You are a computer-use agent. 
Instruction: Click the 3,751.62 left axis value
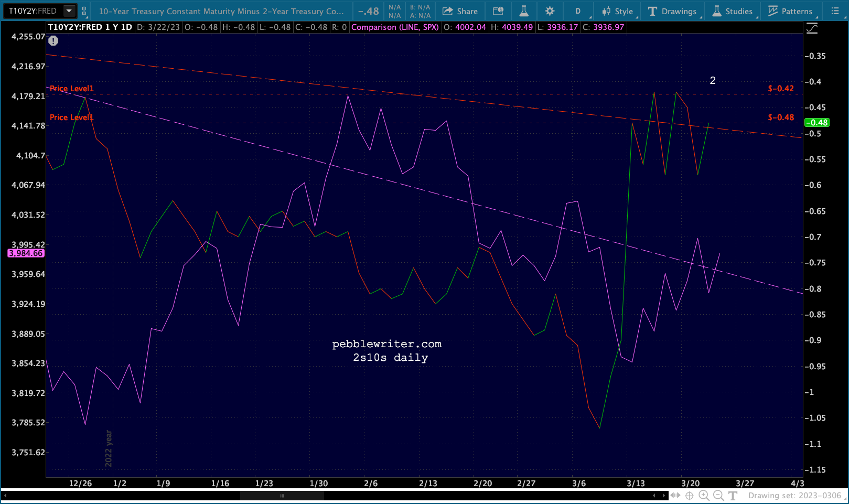(28, 453)
